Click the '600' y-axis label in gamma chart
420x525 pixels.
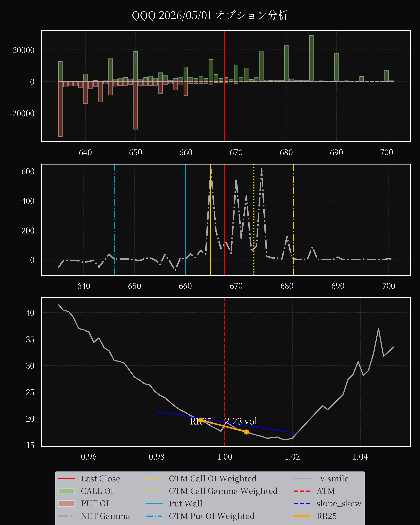tap(28, 171)
